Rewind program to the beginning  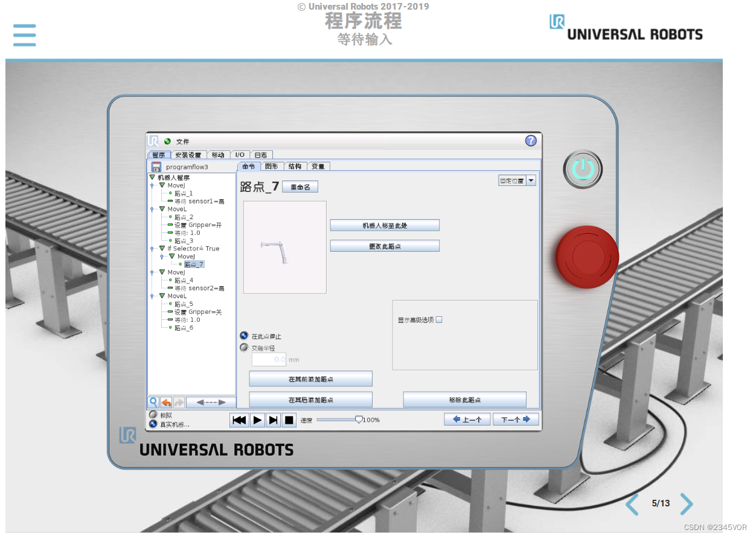click(239, 420)
